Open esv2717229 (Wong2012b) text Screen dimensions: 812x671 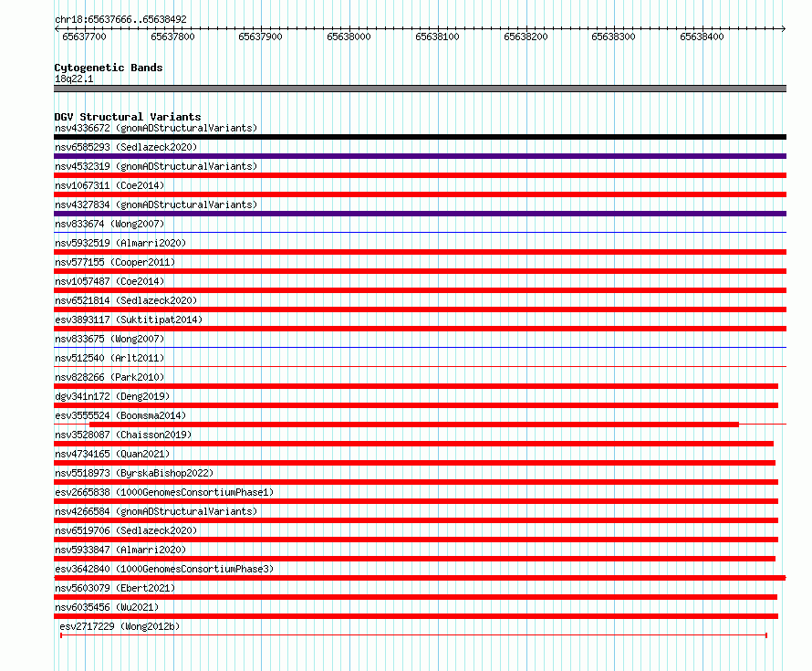120,626
